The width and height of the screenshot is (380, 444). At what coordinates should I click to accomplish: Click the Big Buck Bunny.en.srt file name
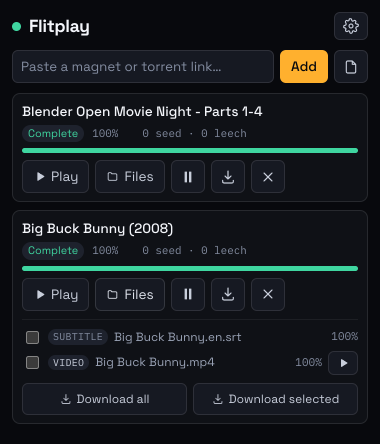click(178, 337)
